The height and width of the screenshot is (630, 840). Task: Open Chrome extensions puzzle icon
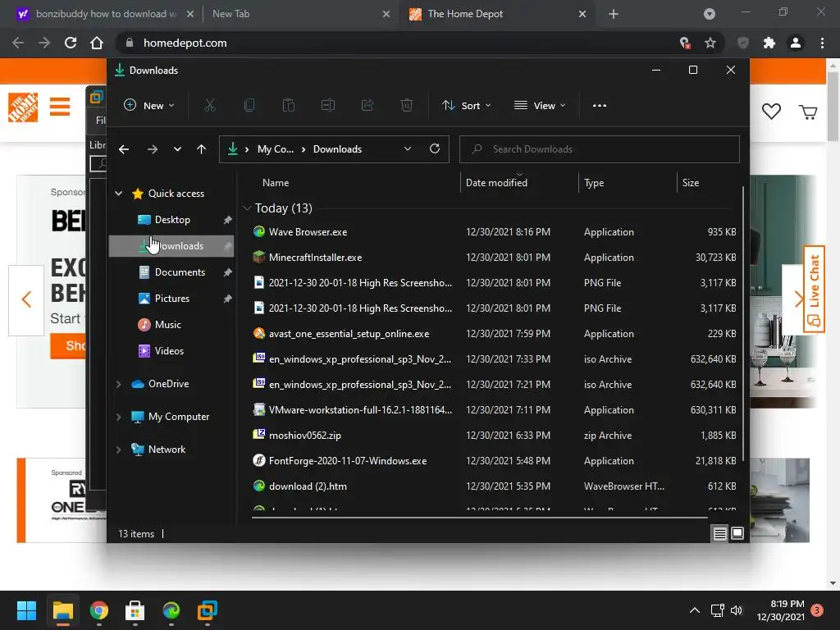(x=769, y=43)
